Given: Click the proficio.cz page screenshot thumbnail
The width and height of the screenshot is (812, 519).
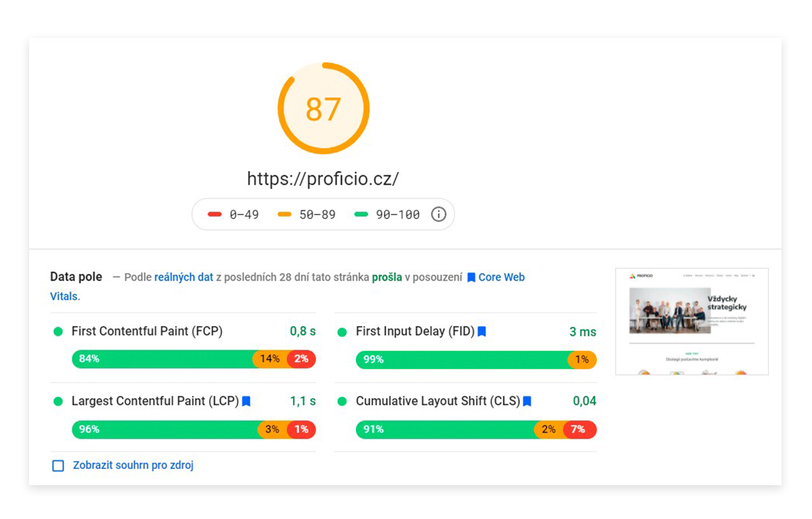Looking at the screenshot, I should [x=692, y=321].
